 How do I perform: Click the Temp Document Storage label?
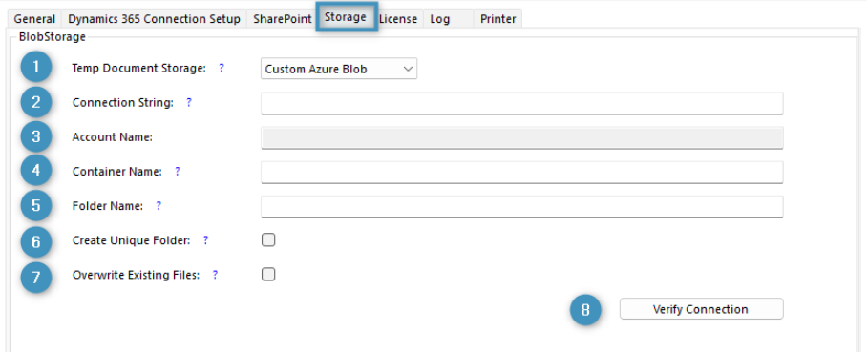click(x=139, y=68)
